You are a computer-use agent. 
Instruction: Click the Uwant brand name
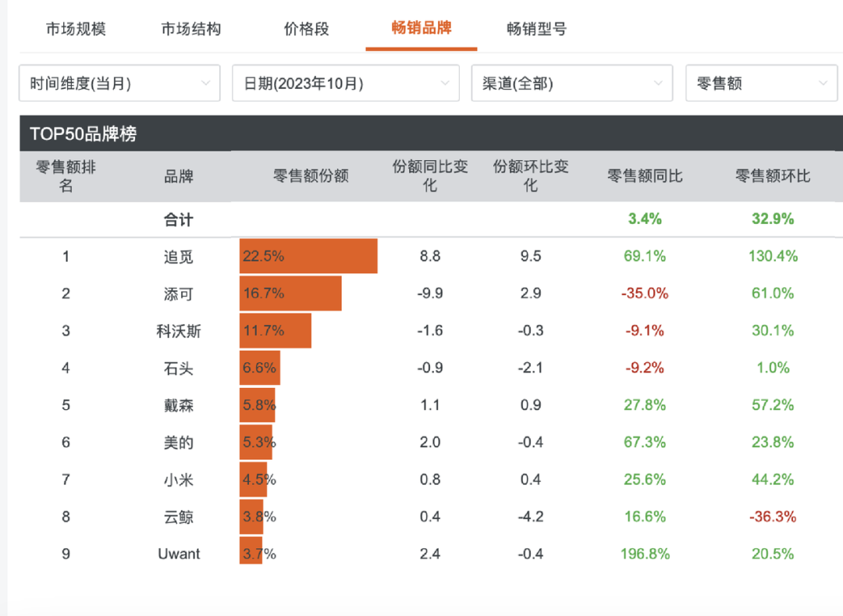(179, 554)
